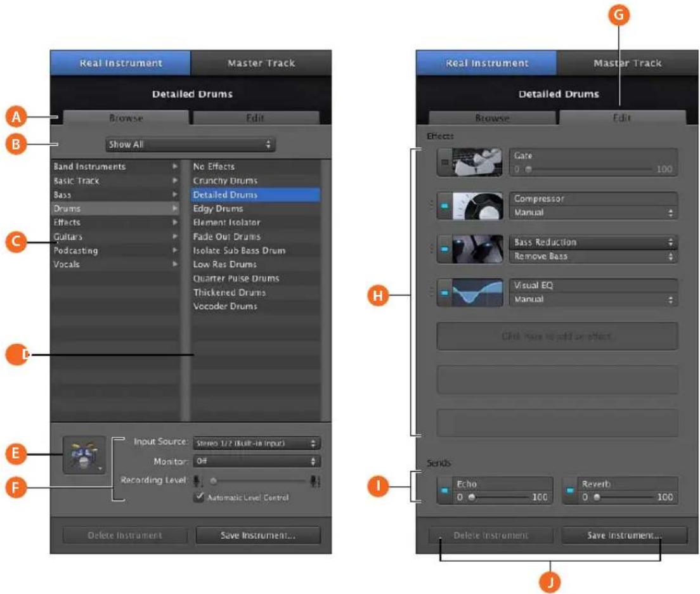The width and height of the screenshot is (700, 594).
Task: Click the high-level microphone icon
Action: 314,481
